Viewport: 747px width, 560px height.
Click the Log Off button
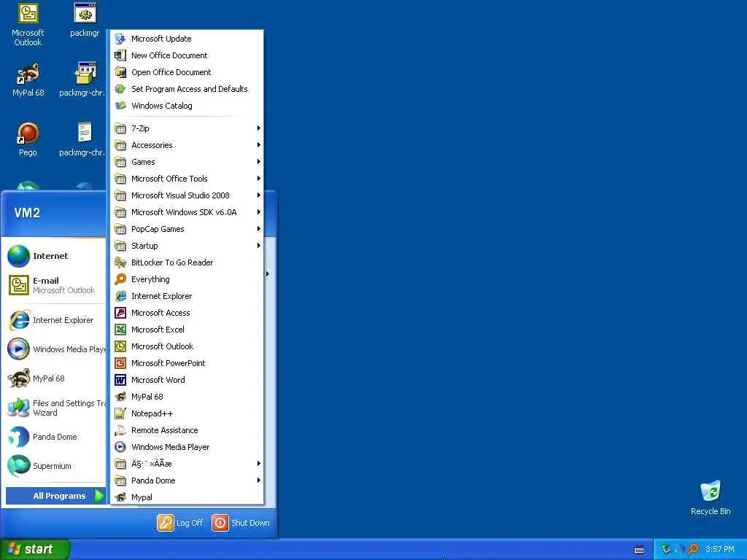click(x=180, y=523)
